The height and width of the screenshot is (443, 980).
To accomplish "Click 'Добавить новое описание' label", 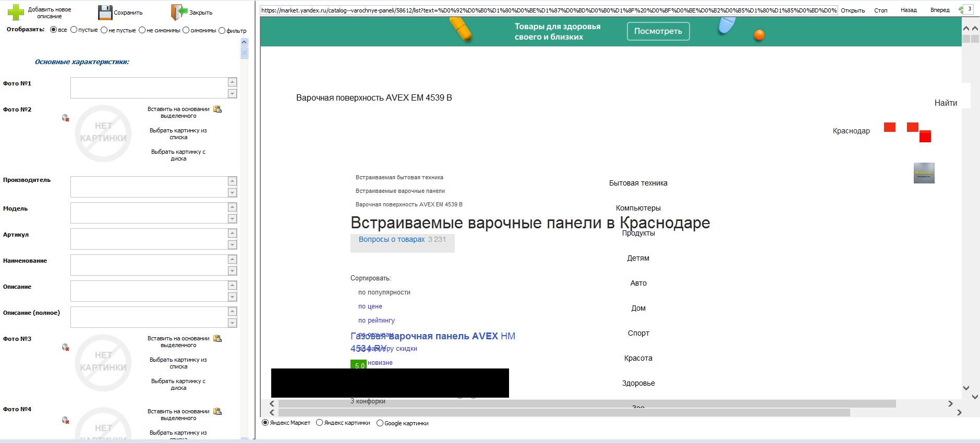I will click(50, 13).
